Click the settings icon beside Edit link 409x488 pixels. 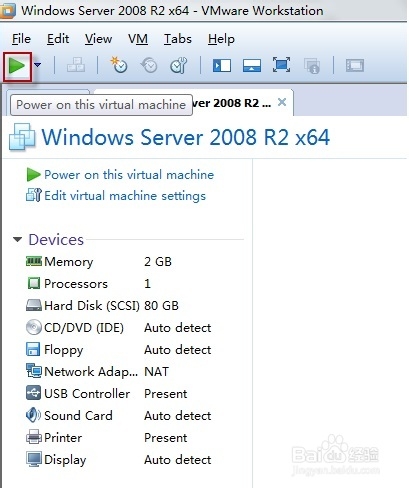tap(34, 195)
